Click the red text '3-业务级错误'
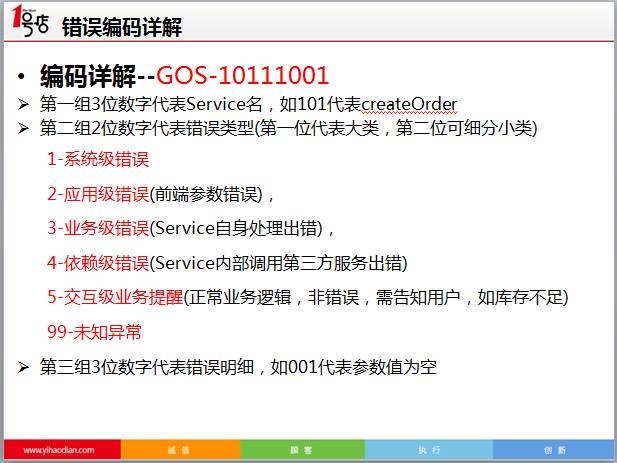617x463 pixels. (98, 229)
